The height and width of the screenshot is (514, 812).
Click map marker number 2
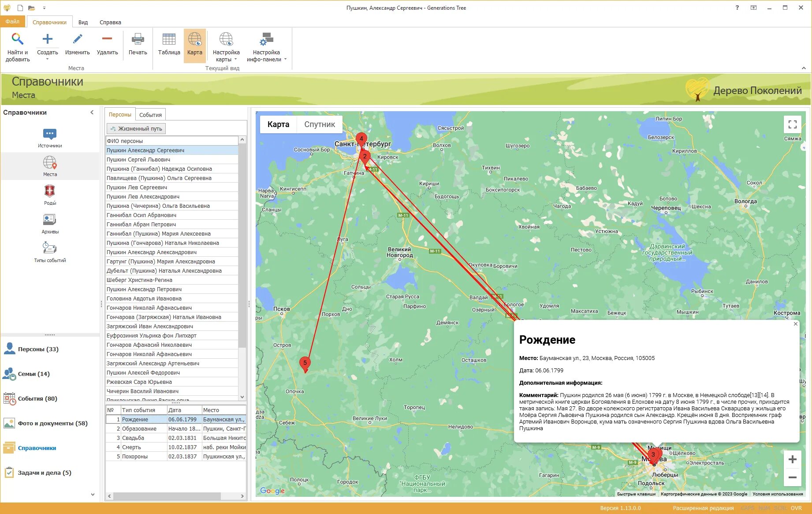pyautogui.click(x=365, y=157)
